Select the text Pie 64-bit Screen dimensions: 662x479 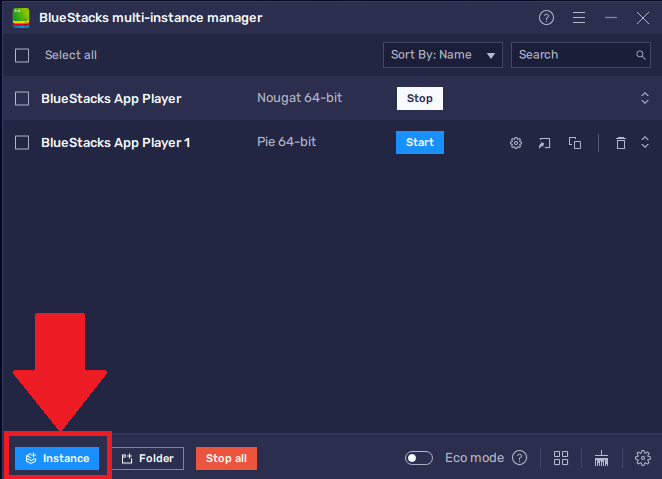(286, 142)
